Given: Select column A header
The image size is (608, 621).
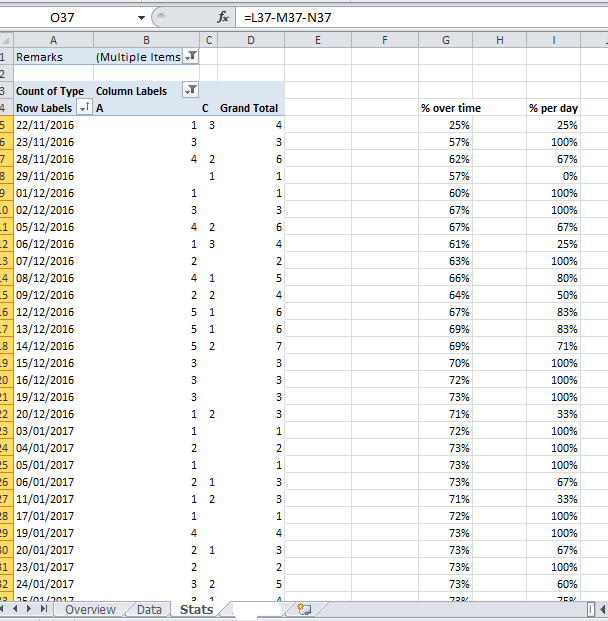Looking at the screenshot, I should click(x=53, y=40).
